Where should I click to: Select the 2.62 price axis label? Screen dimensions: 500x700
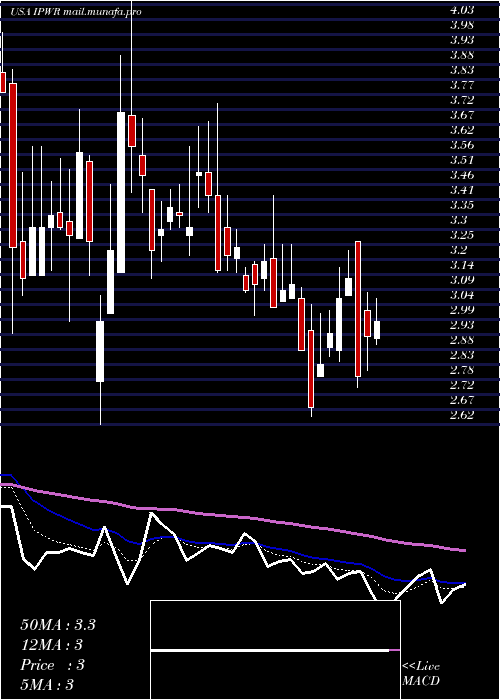(462, 414)
